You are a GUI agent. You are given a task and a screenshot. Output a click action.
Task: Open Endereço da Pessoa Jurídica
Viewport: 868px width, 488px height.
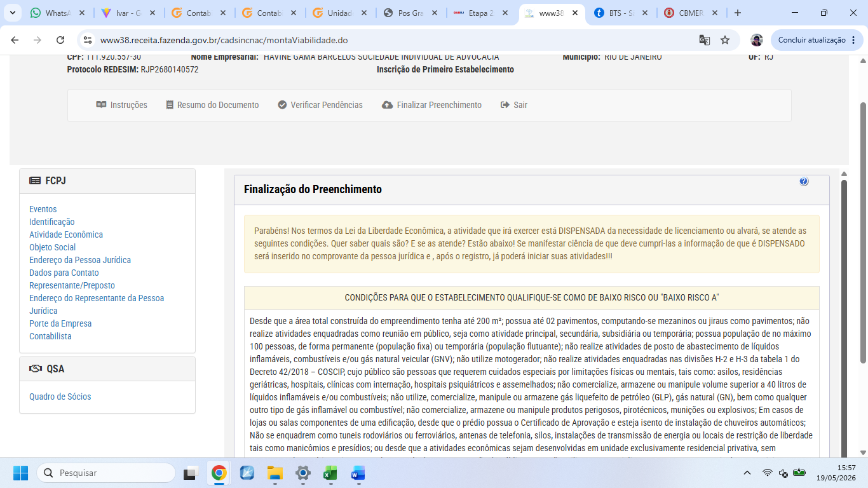tap(80, 260)
